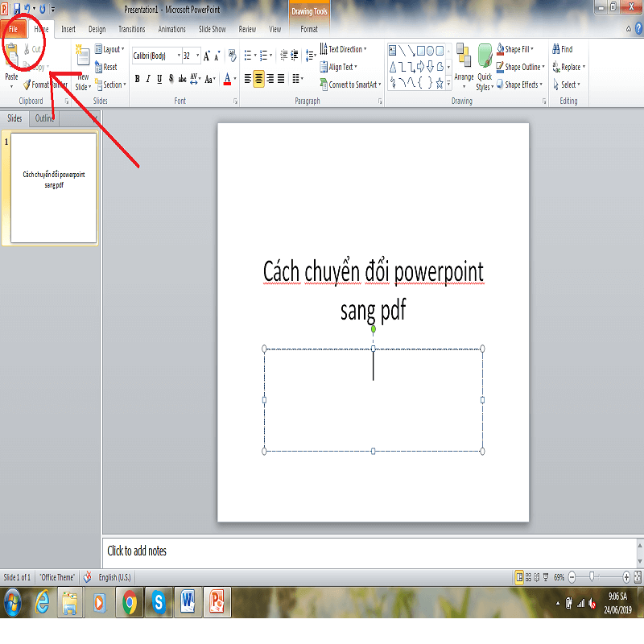Select slide 1 thumbnail in Slides pane
Image resolution: width=644 pixels, height=644 pixels.
click(54, 188)
